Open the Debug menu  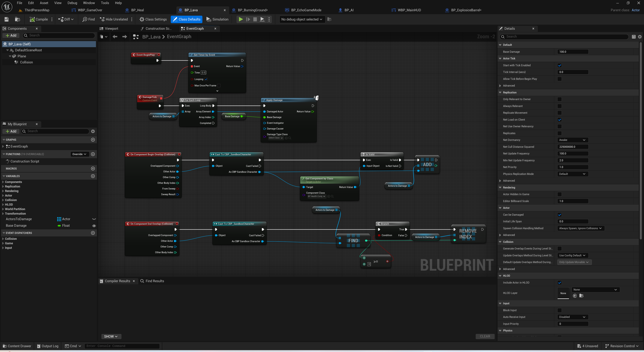[72, 3]
